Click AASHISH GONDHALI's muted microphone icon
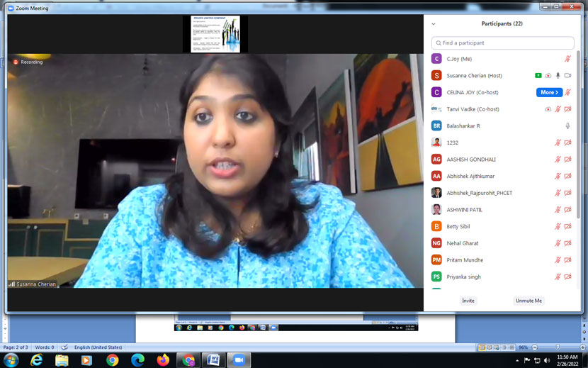The height and width of the screenshot is (368, 588). coord(558,160)
